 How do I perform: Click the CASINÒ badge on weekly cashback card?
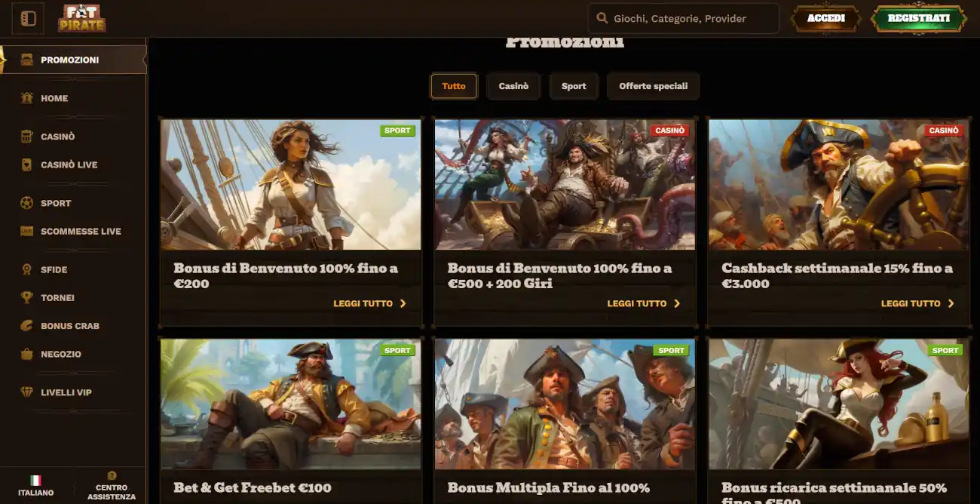click(944, 131)
